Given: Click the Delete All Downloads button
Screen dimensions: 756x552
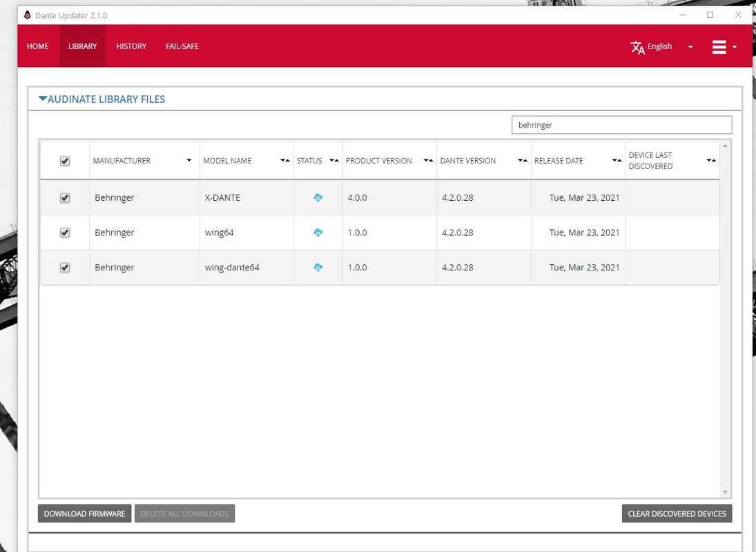Looking at the screenshot, I should 184,513.
